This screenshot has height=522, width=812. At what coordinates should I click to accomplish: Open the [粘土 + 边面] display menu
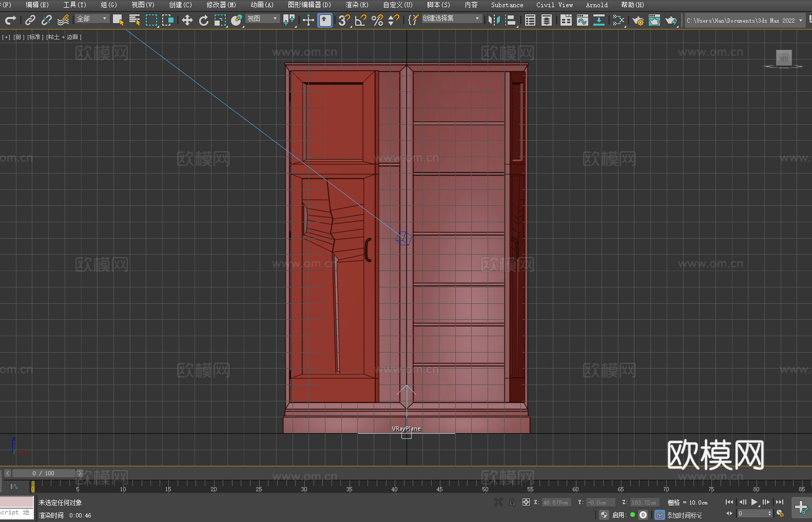[x=64, y=37]
